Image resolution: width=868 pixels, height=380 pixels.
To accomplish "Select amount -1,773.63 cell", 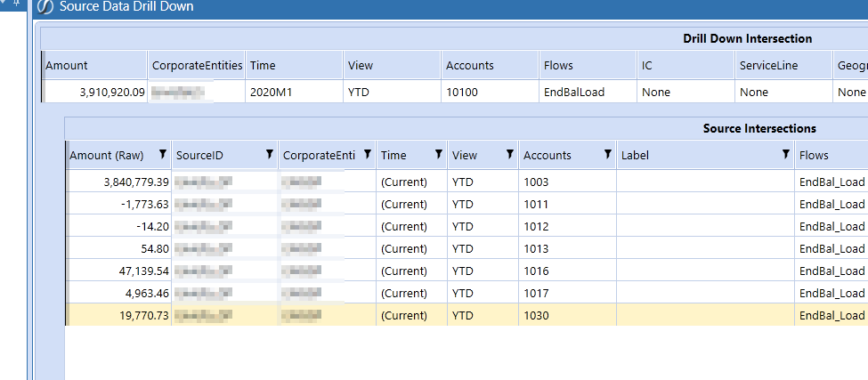I will [119, 204].
